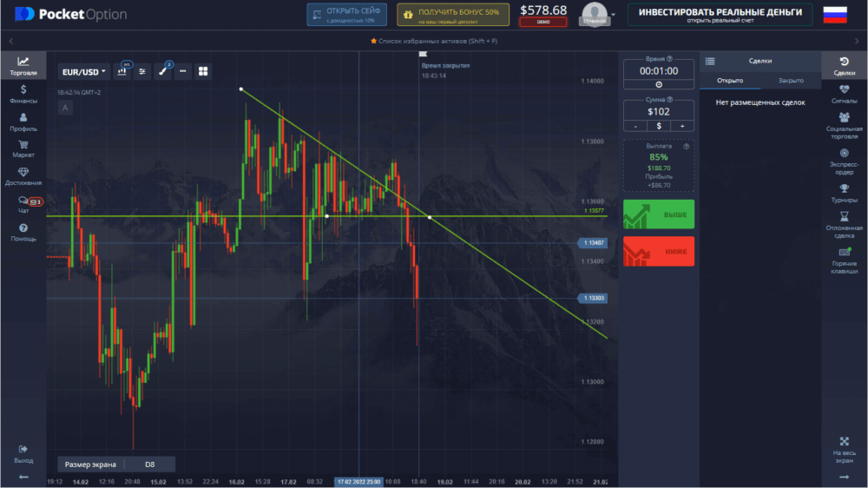868x488 pixels.
Task: Open Сигналы in the right sidebar
Action: (844, 93)
